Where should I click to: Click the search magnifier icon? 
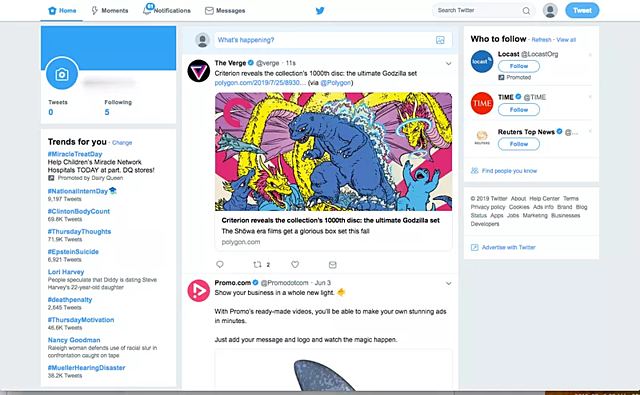point(526,11)
